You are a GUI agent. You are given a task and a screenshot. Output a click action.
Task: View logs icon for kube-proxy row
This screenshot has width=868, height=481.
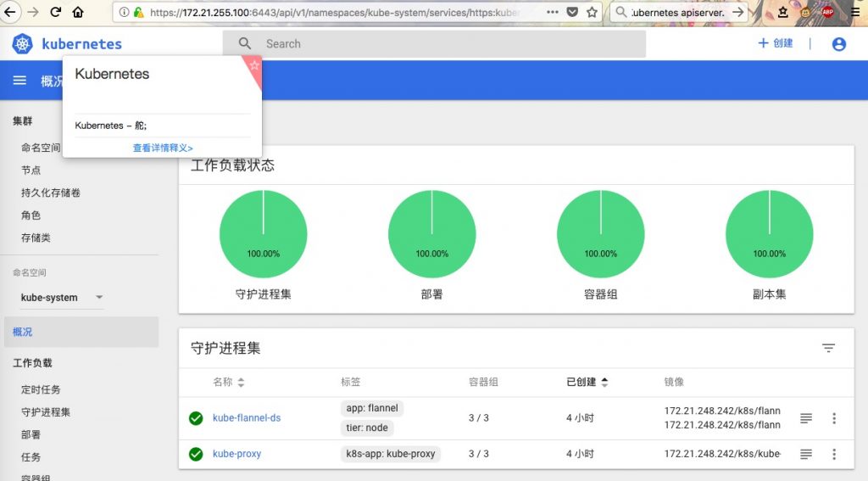pyautogui.click(x=806, y=454)
